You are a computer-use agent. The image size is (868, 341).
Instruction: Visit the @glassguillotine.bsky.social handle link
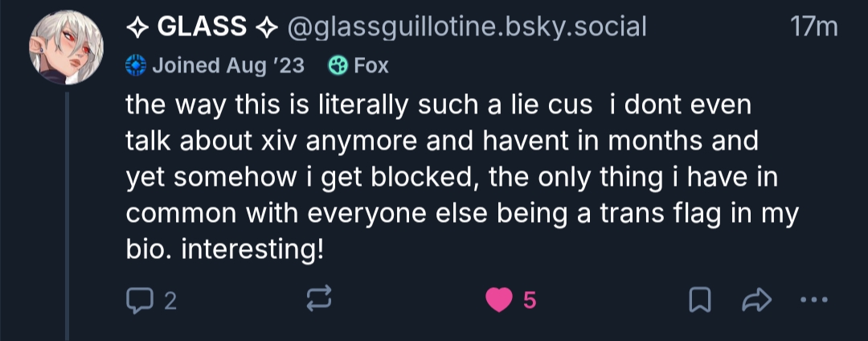click(x=467, y=27)
